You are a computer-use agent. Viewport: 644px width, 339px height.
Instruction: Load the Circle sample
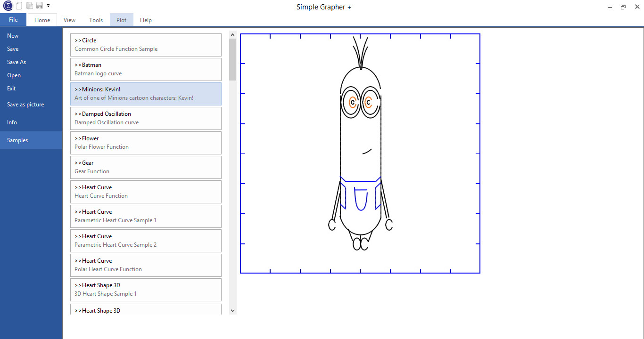click(x=146, y=45)
